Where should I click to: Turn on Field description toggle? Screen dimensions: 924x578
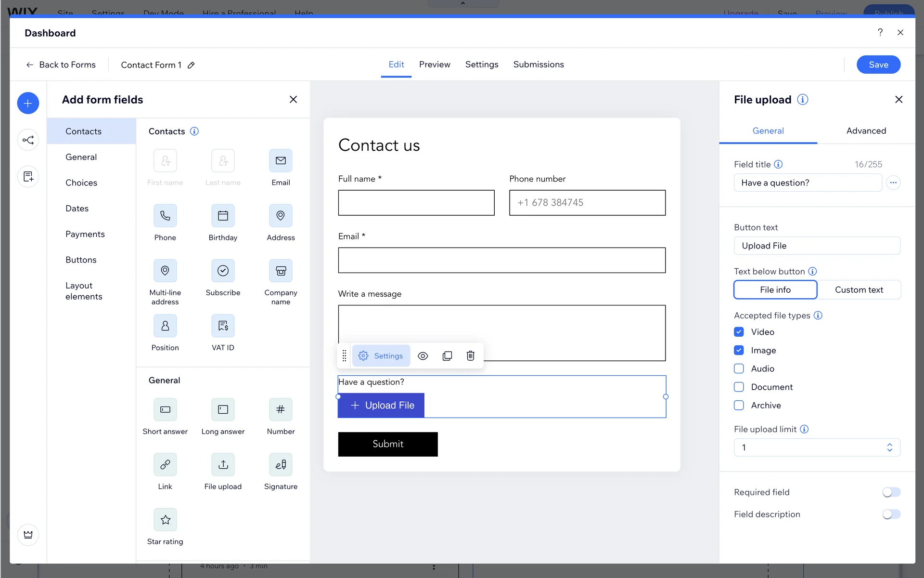coord(891,514)
